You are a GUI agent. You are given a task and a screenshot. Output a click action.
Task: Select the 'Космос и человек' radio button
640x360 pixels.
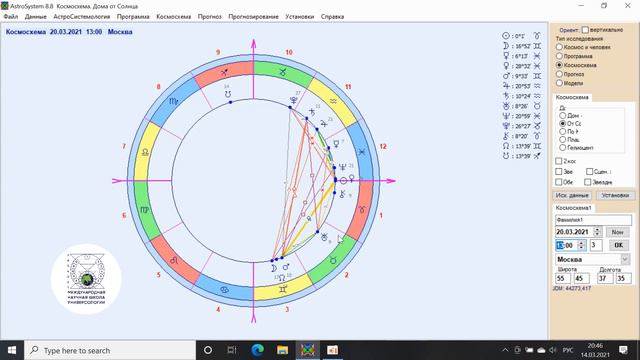click(559, 47)
